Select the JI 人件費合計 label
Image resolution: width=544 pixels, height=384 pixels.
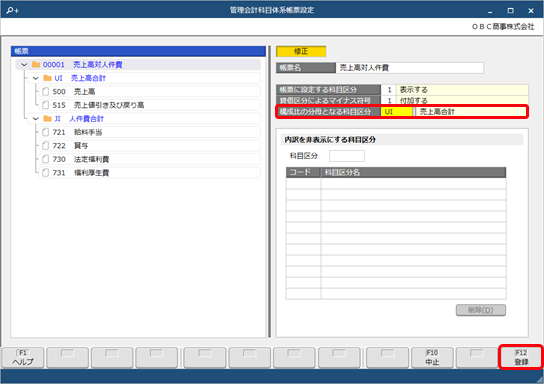pyautogui.click(x=79, y=119)
